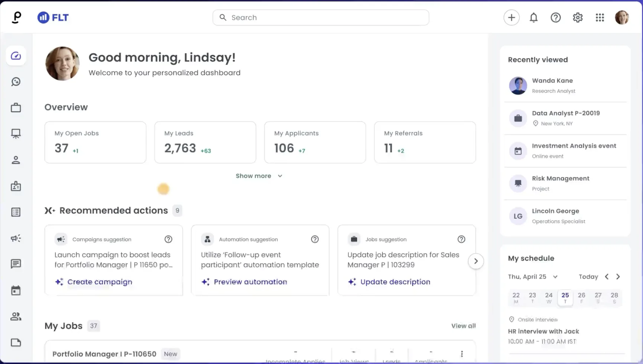Open the chat message icon in sidebar

pyautogui.click(x=16, y=264)
